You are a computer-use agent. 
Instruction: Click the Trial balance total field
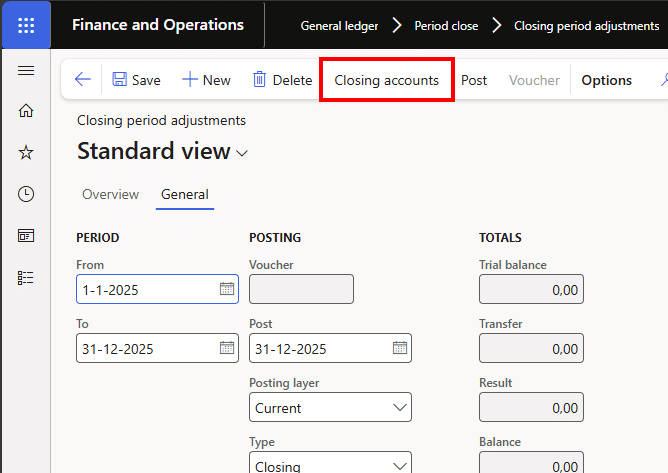pyautogui.click(x=531, y=289)
